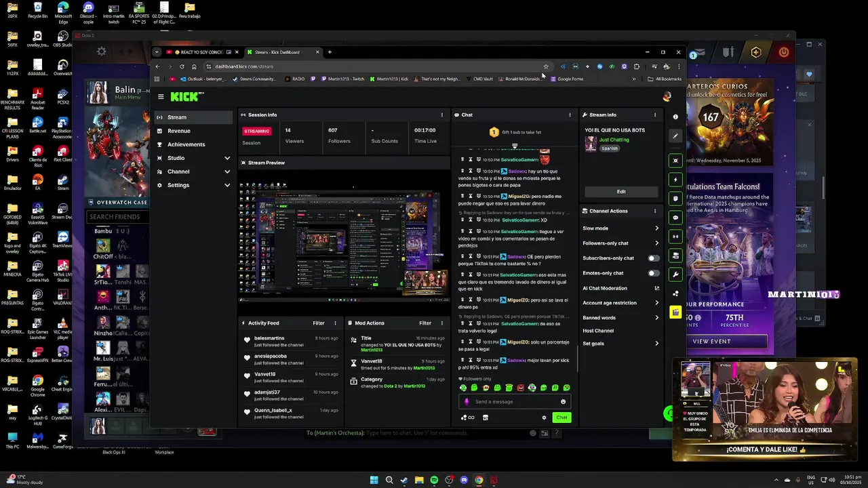This screenshot has height=488, width=868.
Task: Open Followers-only chat options
Action: pyautogui.click(x=620, y=243)
